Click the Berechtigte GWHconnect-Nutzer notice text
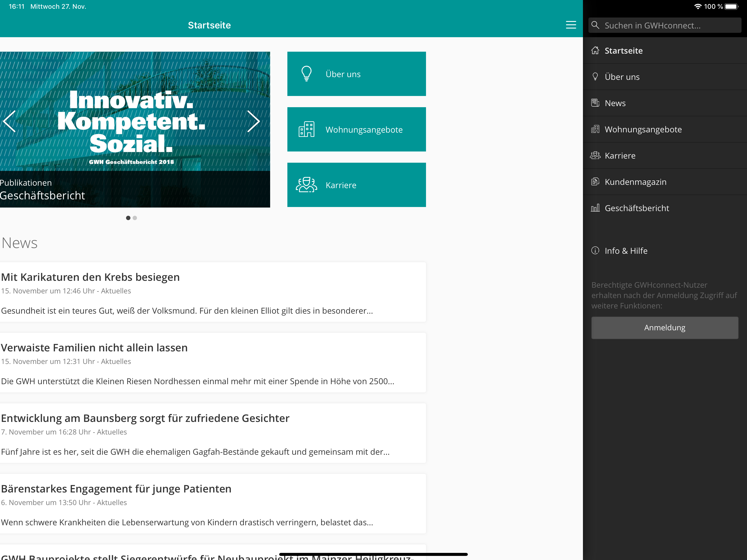 (x=664, y=295)
